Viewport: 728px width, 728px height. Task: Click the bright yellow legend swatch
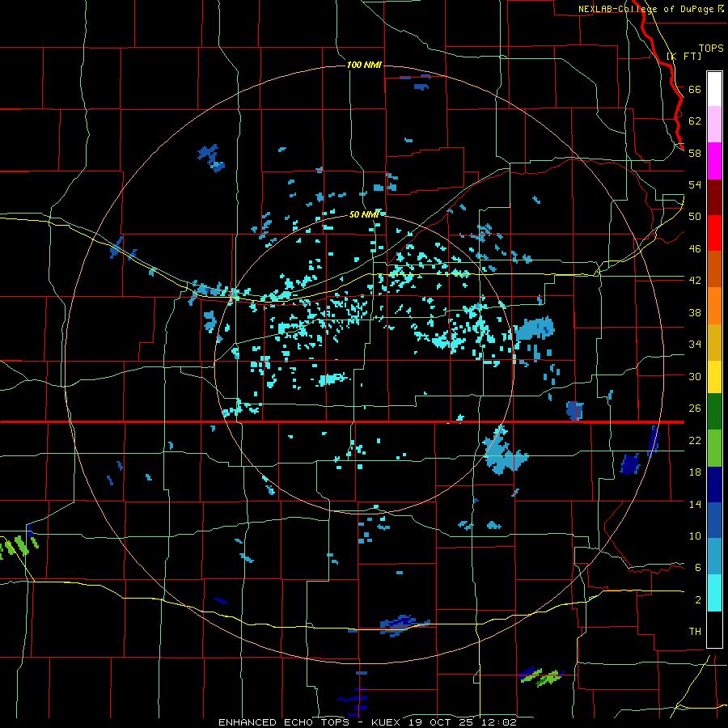[x=714, y=377]
